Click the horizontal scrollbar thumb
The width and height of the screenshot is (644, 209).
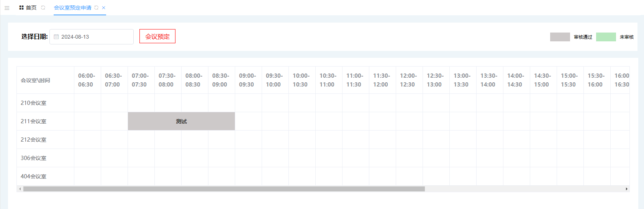(x=224, y=189)
